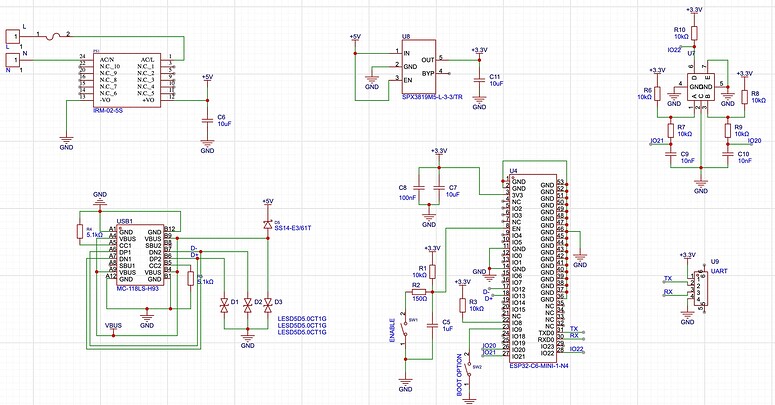Select the IRM-02-5S power module body

coord(127,80)
